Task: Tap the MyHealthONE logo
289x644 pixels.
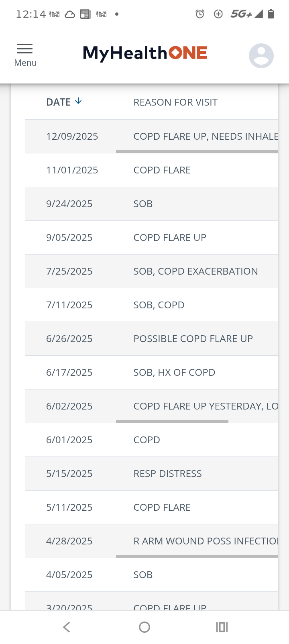Action: pos(145,53)
